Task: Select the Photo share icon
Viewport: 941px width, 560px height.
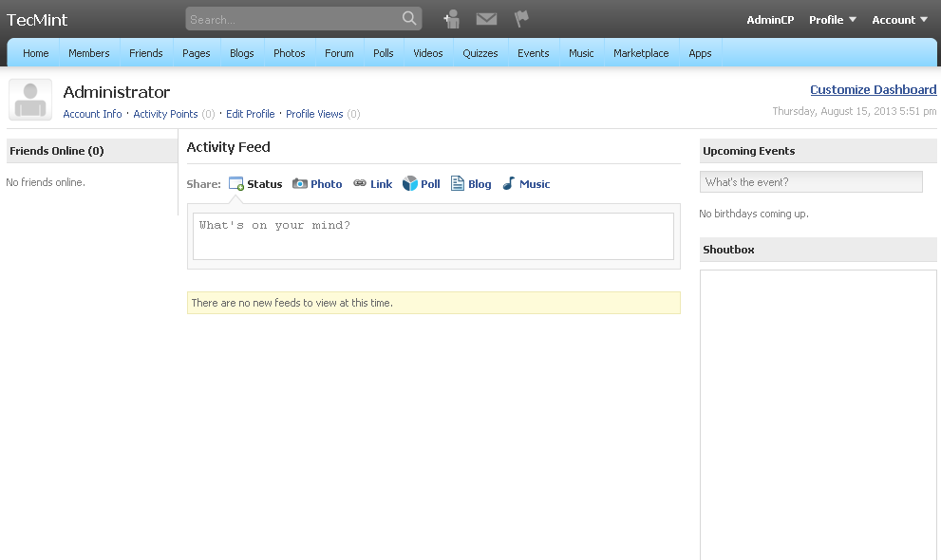Action: pos(300,184)
